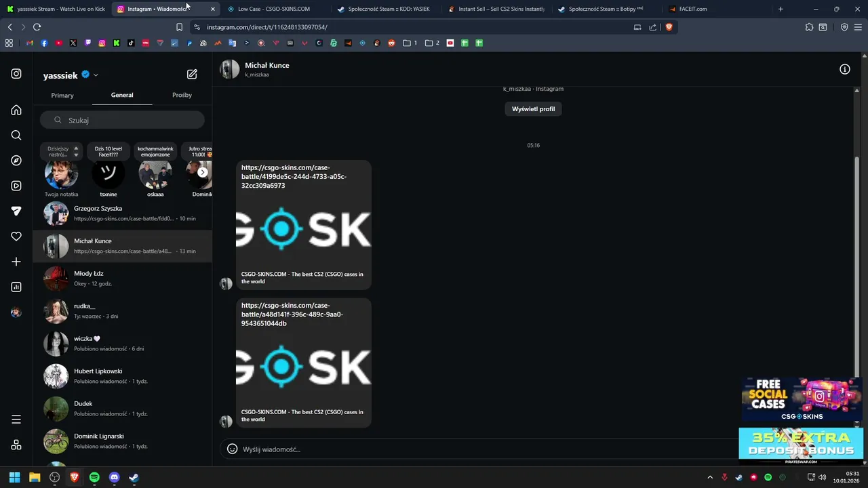This screenshot has height=488, width=868.
Task: Open second case-battle link a48d141f
Action: (292, 314)
